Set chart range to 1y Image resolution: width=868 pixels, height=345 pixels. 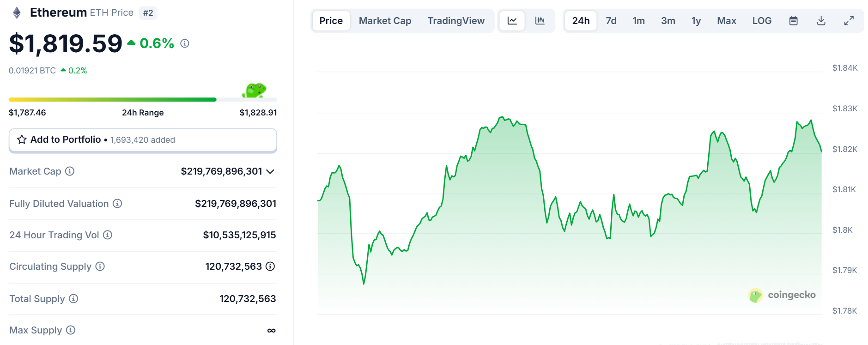point(696,21)
